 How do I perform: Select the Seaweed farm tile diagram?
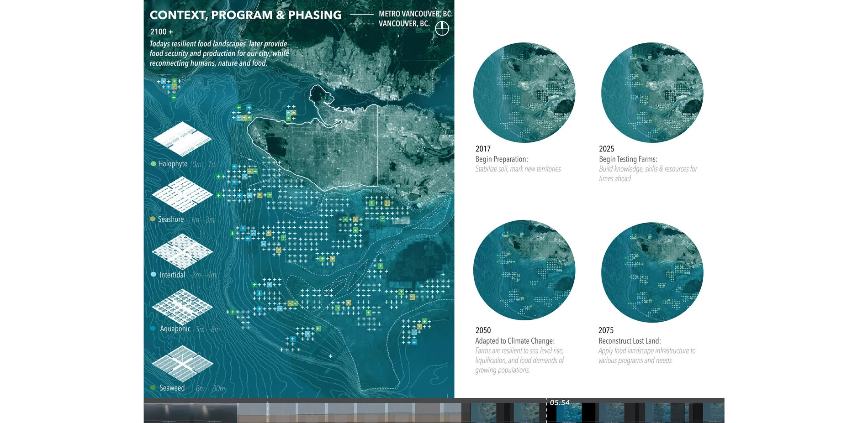point(182,364)
